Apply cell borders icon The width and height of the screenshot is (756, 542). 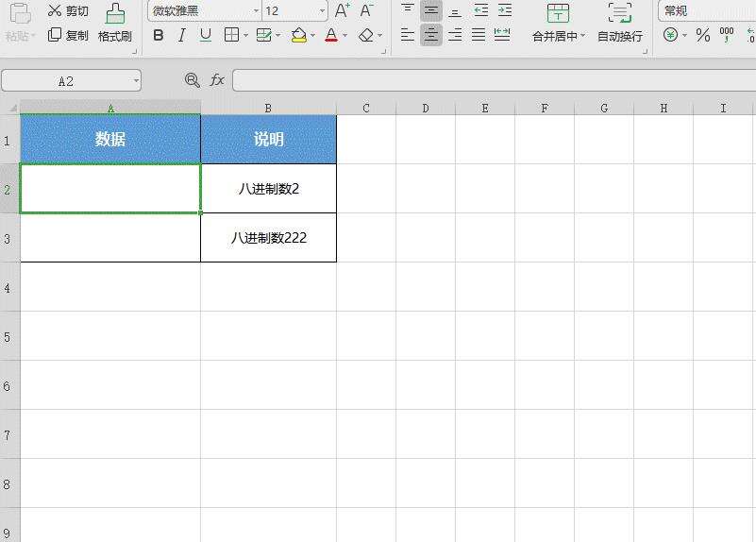[231, 35]
